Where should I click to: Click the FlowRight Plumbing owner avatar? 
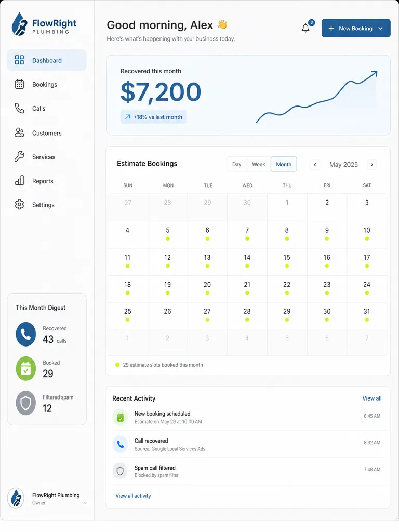pyautogui.click(x=16, y=498)
